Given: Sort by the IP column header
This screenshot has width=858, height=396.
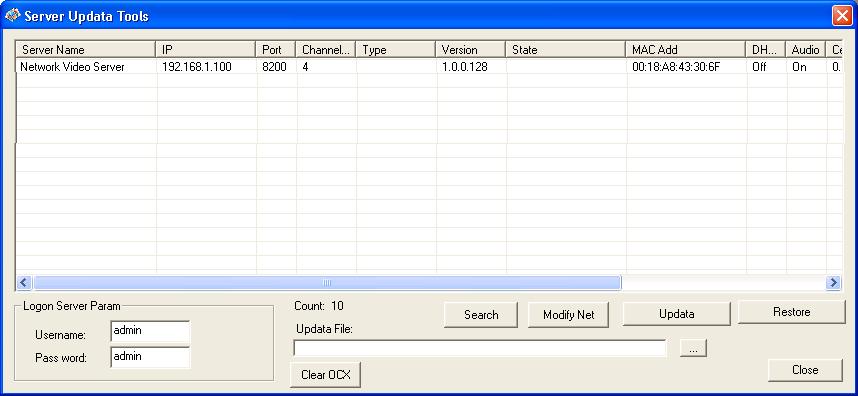Looking at the screenshot, I should click(206, 50).
